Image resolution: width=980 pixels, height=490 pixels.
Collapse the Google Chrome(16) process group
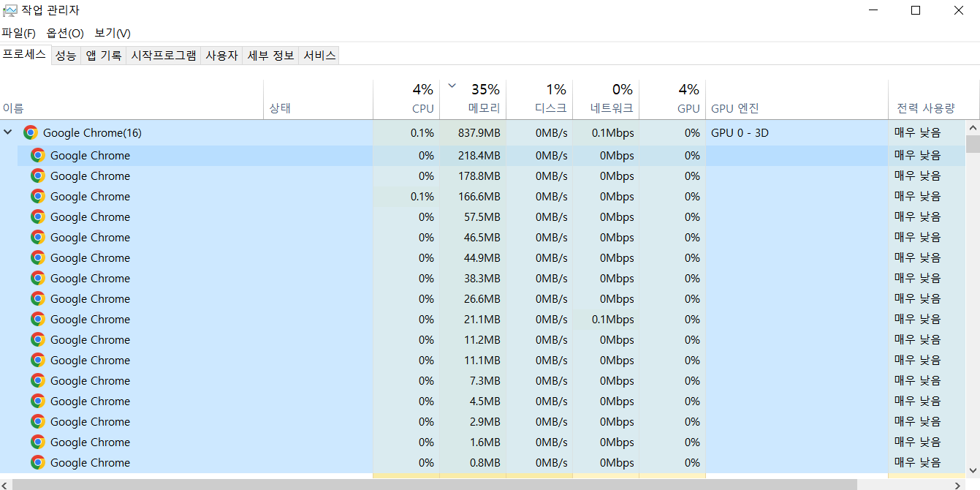pos(9,132)
